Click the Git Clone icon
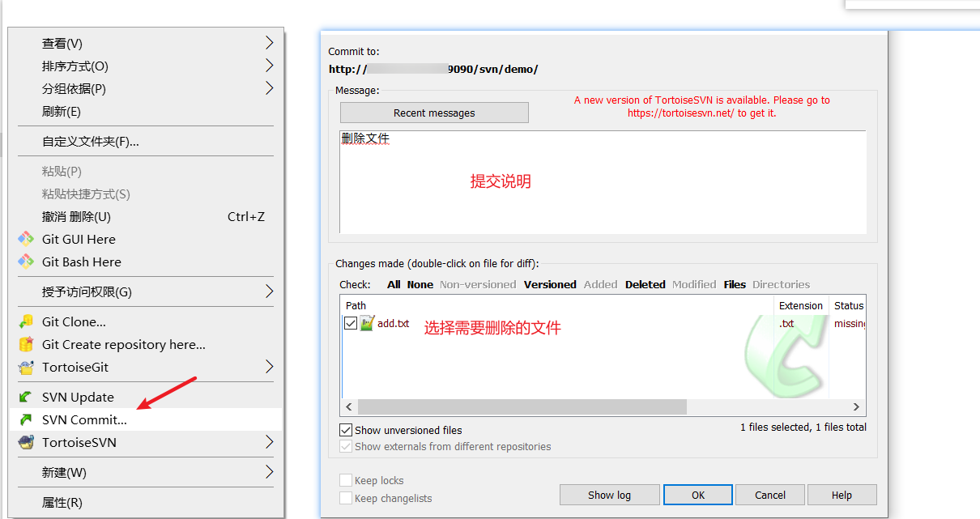 click(x=26, y=321)
